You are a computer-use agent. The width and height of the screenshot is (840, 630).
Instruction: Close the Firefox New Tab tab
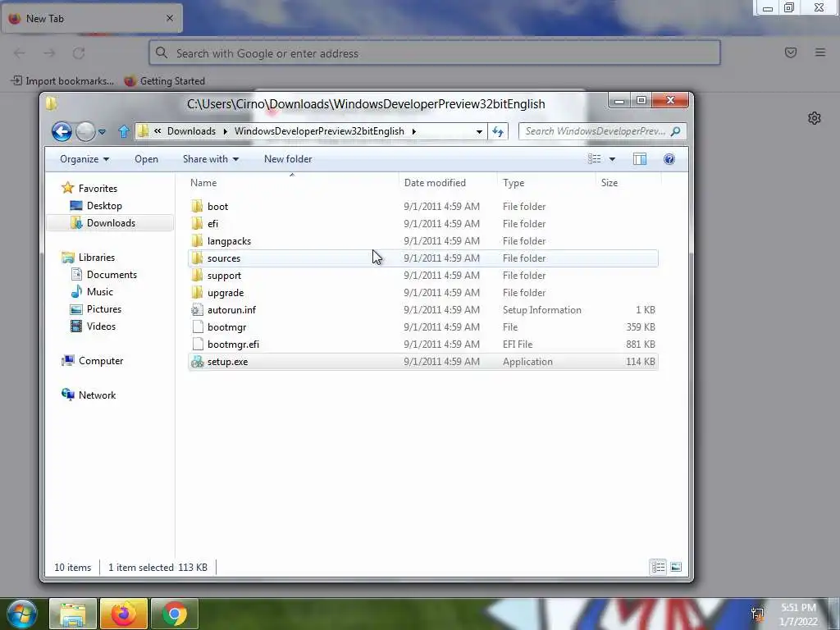click(x=170, y=18)
